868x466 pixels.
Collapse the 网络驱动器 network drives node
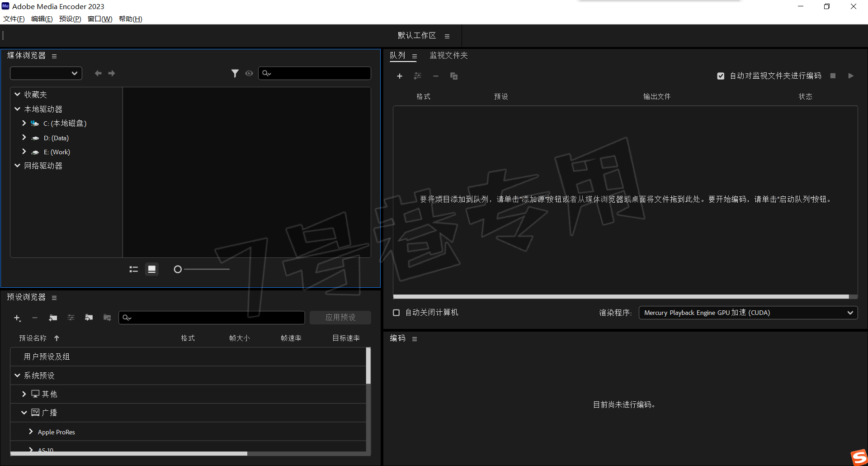coord(17,166)
